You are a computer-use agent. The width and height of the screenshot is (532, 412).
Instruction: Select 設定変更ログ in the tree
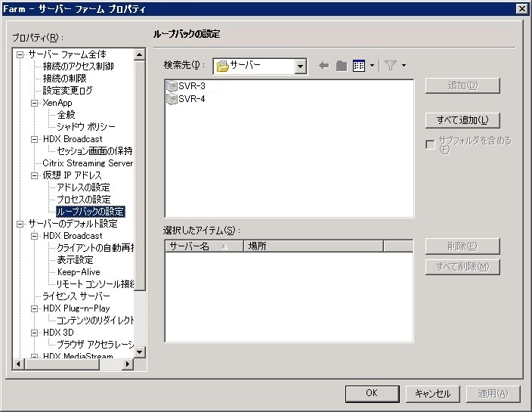coord(67,91)
